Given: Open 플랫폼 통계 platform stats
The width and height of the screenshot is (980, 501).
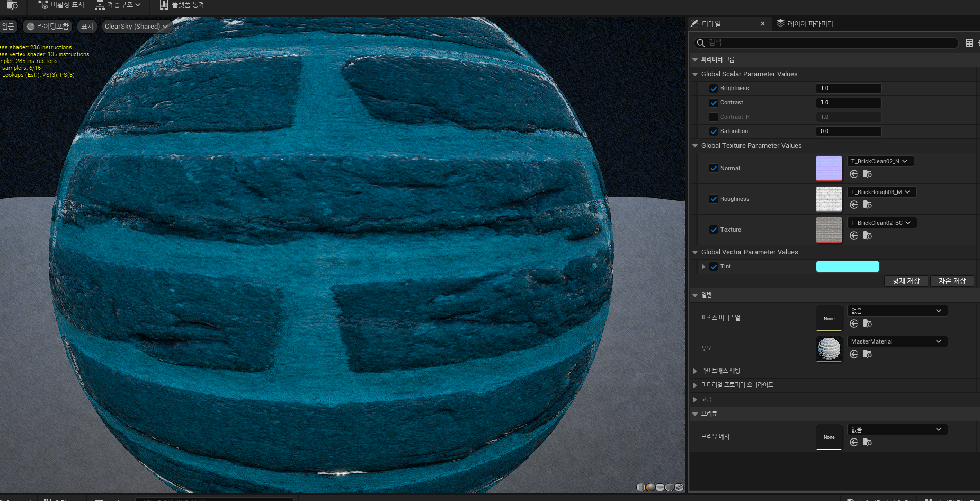Looking at the screenshot, I should point(182,5).
